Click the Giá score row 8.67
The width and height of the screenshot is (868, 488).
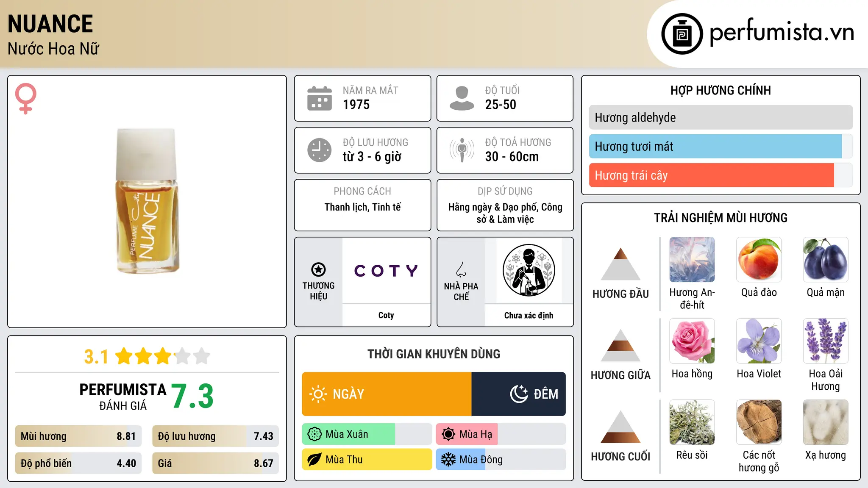[216, 463]
